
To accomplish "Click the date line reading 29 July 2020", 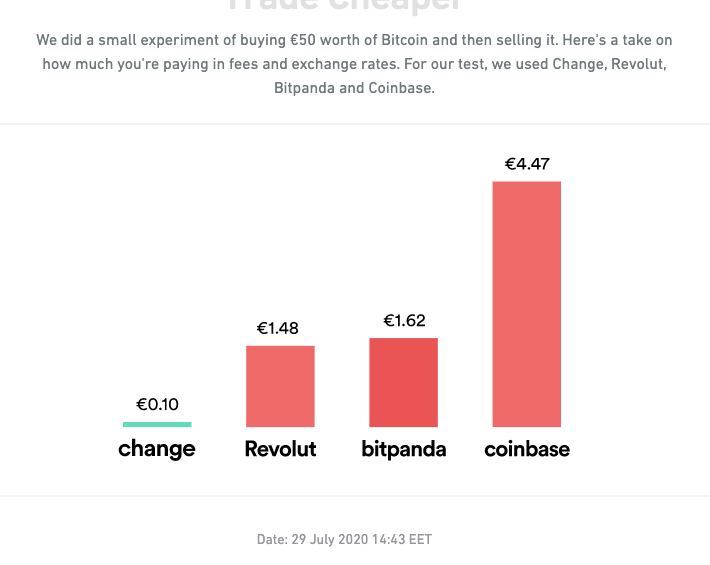I will tap(344, 539).
